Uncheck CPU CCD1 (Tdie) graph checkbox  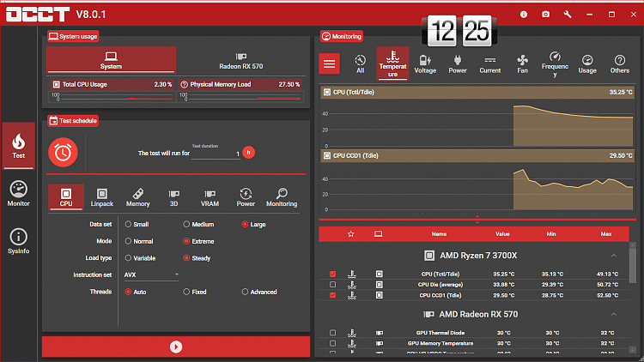coord(332,295)
